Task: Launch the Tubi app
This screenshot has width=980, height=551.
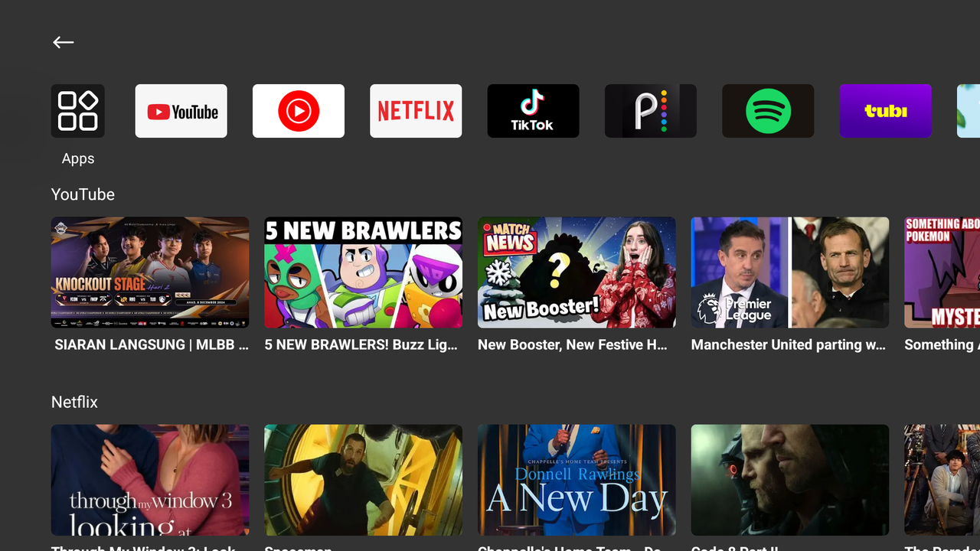Action: tap(885, 112)
